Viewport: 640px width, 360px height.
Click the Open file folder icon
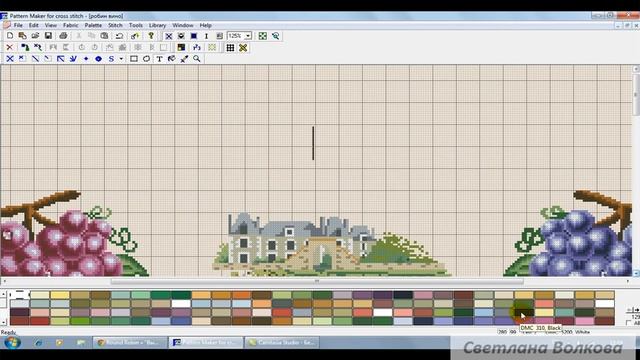coord(35,36)
